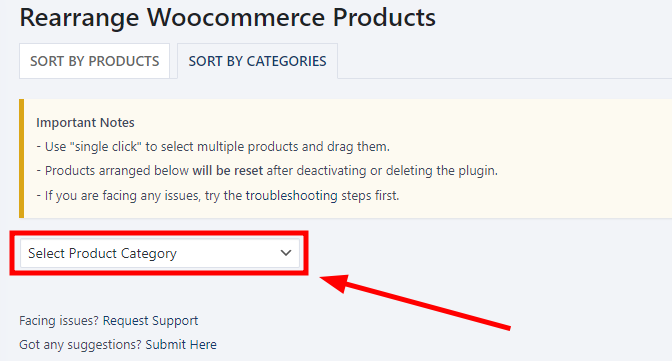Select the Sort By Categories tab
The width and height of the screenshot is (672, 361).
click(x=257, y=61)
